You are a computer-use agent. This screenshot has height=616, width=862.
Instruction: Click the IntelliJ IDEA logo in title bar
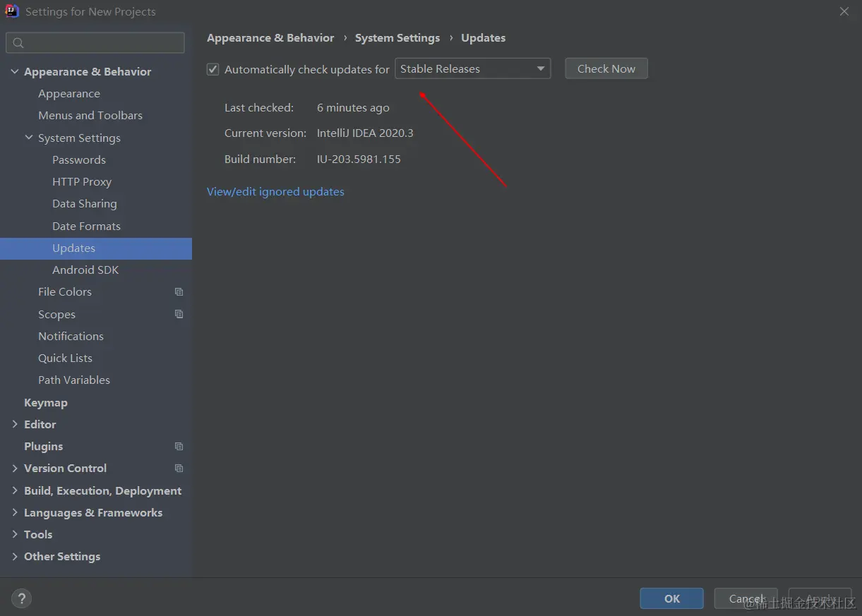(12, 11)
